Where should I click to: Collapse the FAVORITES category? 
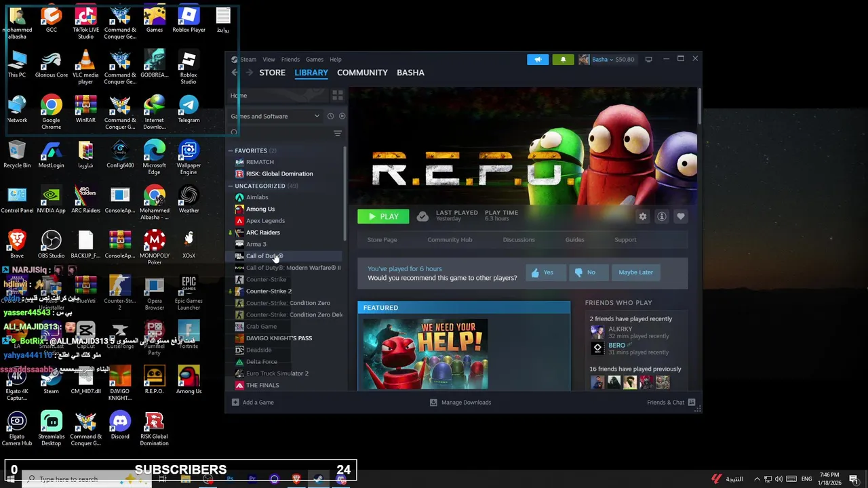[x=231, y=150]
